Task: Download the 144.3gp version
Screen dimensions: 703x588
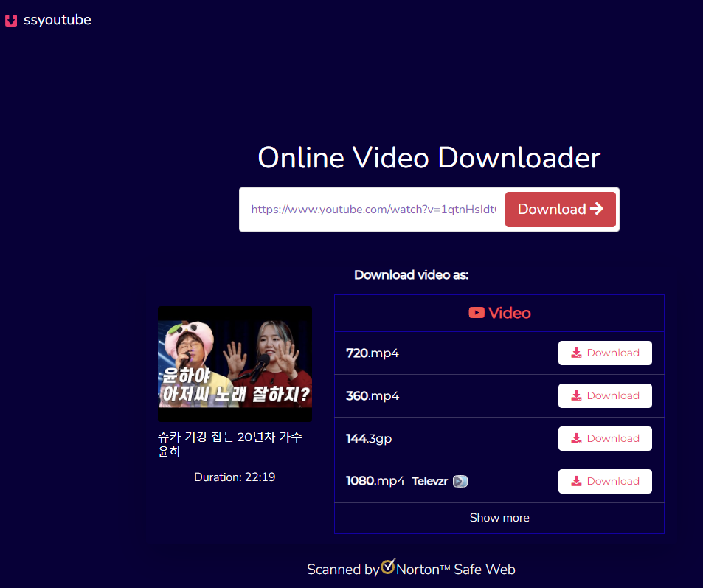Action: click(605, 438)
